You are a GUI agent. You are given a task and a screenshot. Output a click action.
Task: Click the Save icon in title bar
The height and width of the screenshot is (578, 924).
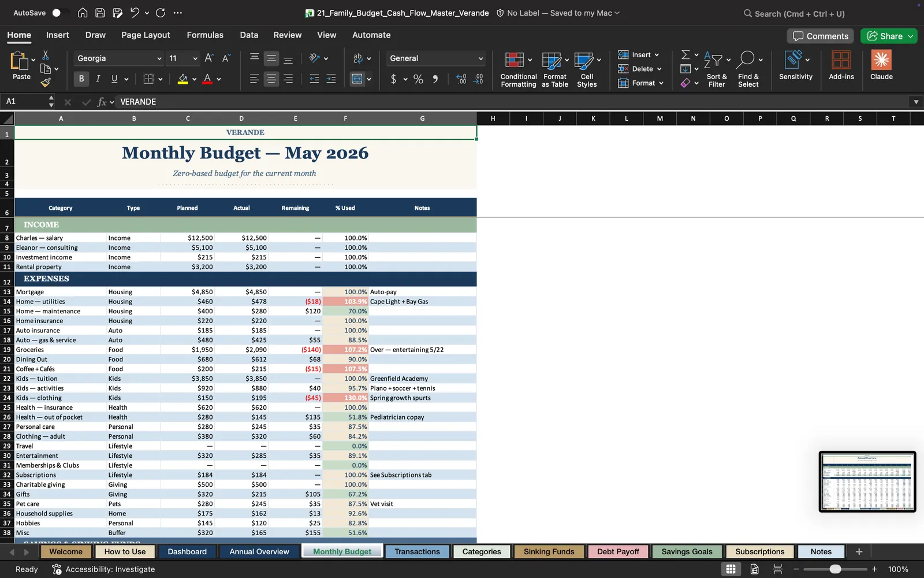[x=100, y=13]
